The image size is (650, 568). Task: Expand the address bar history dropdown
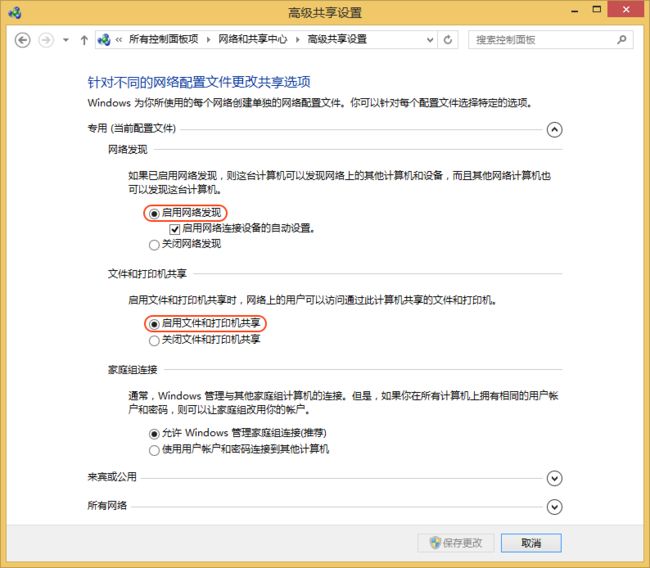[x=430, y=40]
